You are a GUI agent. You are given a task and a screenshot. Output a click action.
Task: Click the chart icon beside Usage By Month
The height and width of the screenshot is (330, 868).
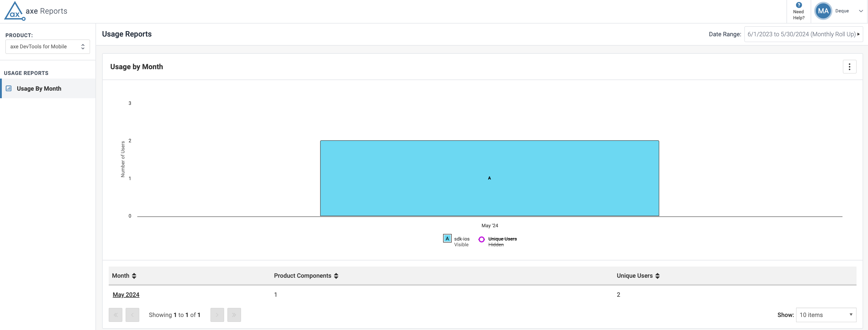9,89
